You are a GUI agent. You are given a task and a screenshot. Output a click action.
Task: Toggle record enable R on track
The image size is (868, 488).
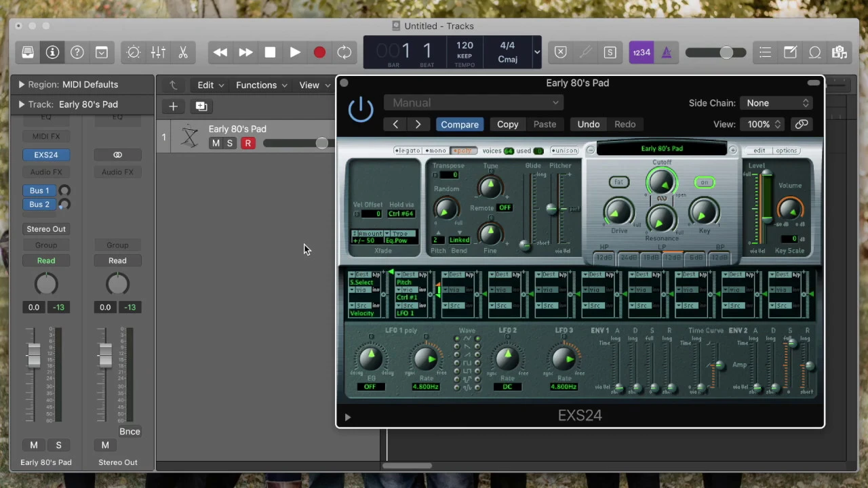click(248, 143)
